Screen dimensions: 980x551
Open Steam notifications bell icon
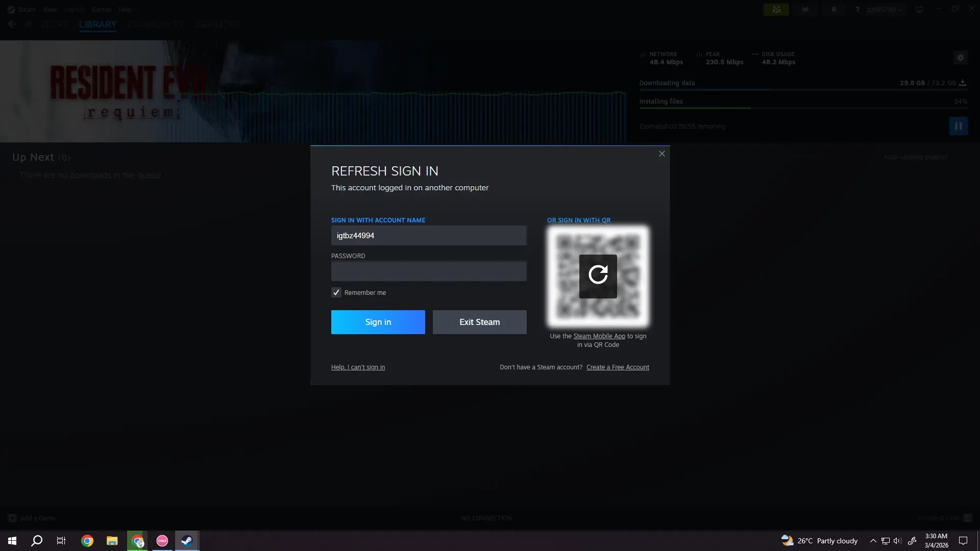coord(834,10)
